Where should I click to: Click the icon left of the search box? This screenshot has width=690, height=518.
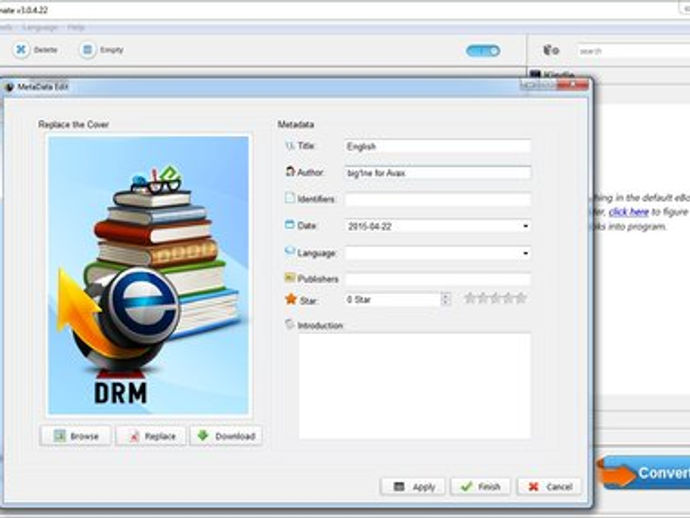click(551, 50)
